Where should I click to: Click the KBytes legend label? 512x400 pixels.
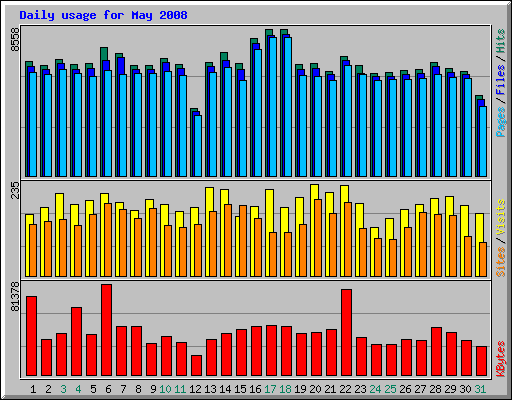pos(501,359)
